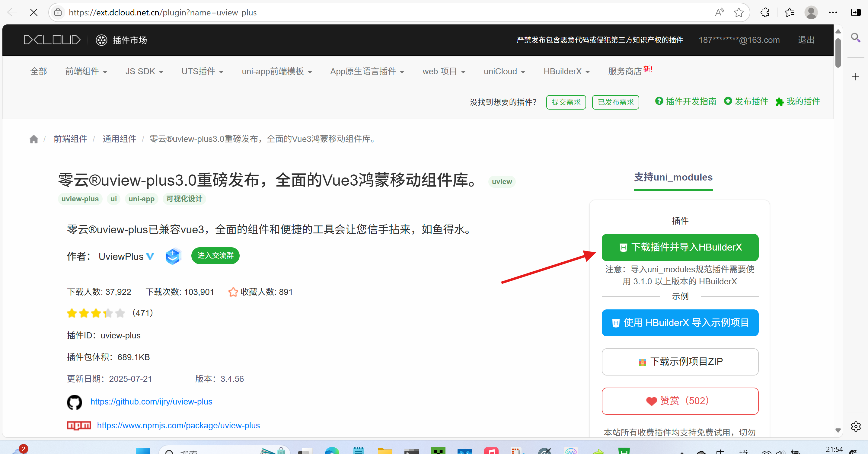The image size is (868, 454).
Task: Click the 插件市场 puzzle icon
Action: coord(101,40)
